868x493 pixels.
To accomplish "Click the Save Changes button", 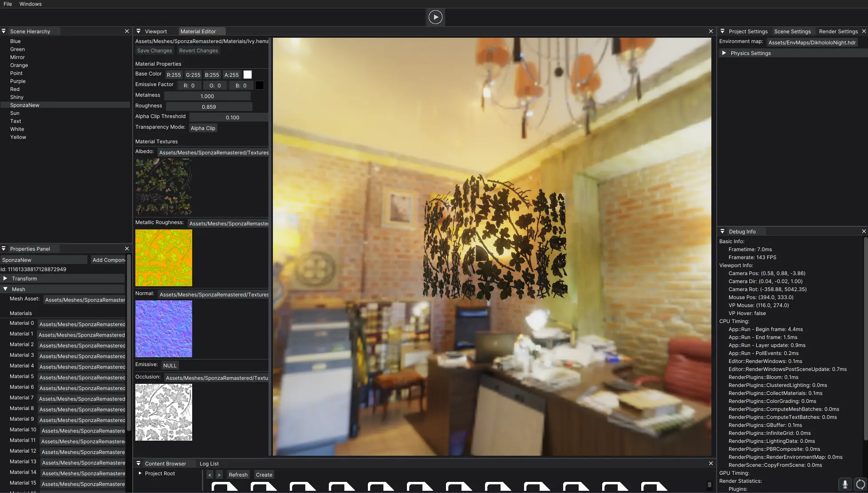I will tap(154, 51).
